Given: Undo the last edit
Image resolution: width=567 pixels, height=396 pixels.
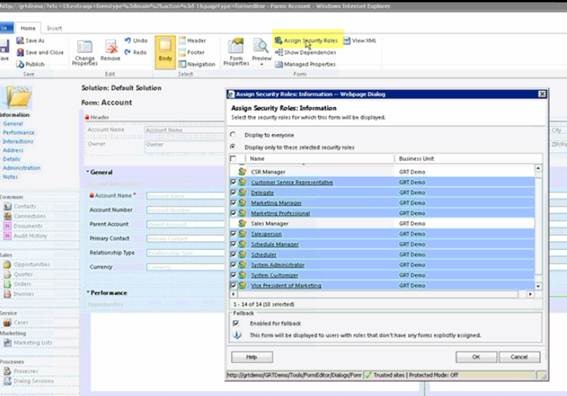Looking at the screenshot, I should (x=136, y=41).
